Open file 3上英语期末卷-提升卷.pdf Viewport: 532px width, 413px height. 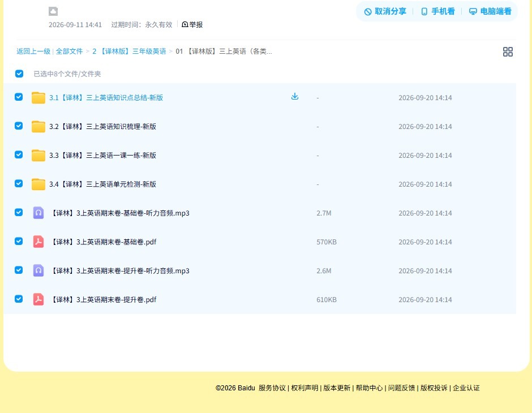pyautogui.click(x=103, y=299)
